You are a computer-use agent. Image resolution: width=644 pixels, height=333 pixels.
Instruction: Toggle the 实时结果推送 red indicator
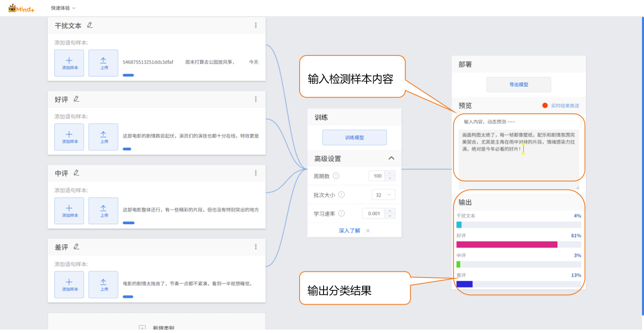click(545, 106)
